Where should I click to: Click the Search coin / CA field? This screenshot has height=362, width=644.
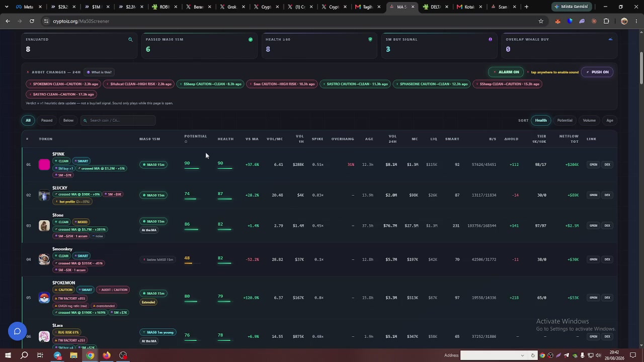[x=118, y=120]
